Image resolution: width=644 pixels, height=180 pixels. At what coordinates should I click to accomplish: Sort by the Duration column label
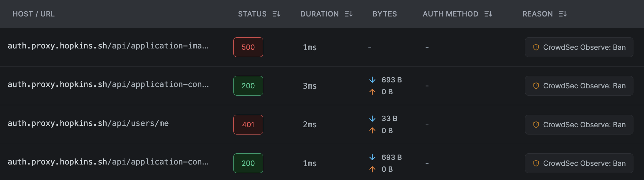[319, 14]
